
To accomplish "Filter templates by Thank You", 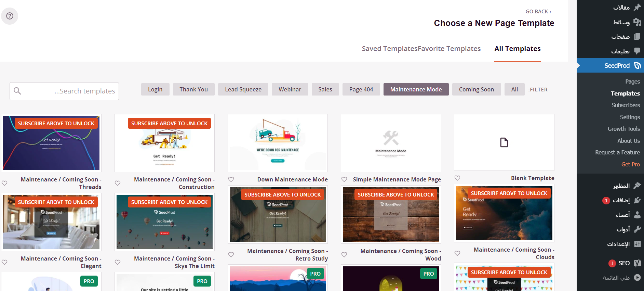I will pyautogui.click(x=193, y=89).
